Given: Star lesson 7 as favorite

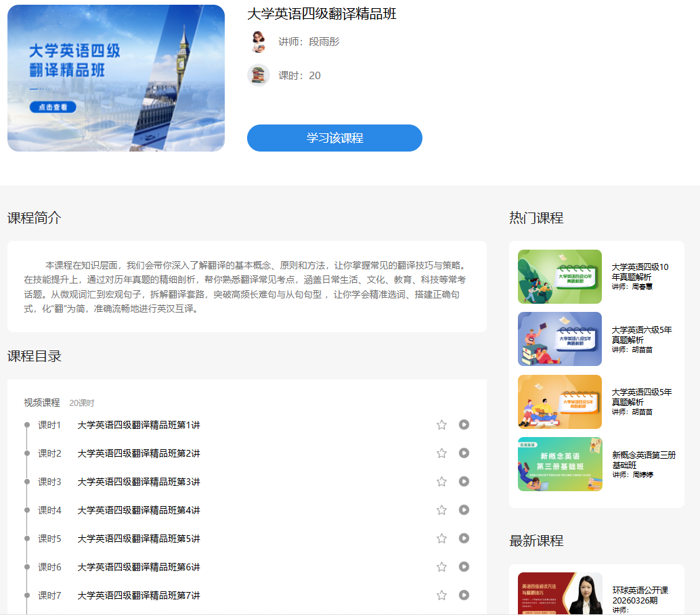Looking at the screenshot, I should click(441, 595).
